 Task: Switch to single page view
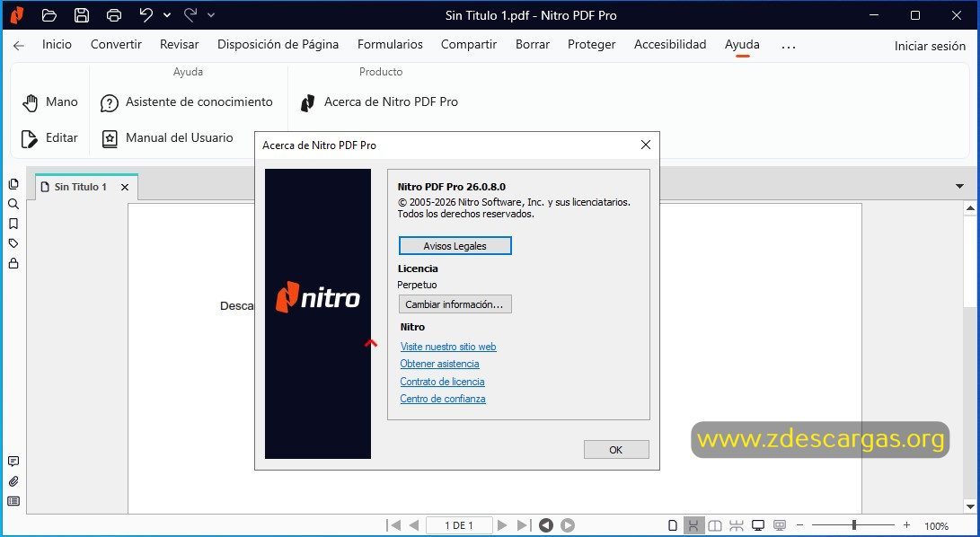(x=673, y=525)
